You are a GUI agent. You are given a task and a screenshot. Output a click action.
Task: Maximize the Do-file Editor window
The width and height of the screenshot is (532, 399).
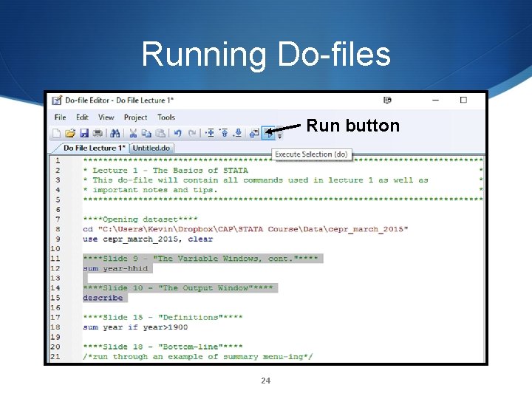pos(463,100)
